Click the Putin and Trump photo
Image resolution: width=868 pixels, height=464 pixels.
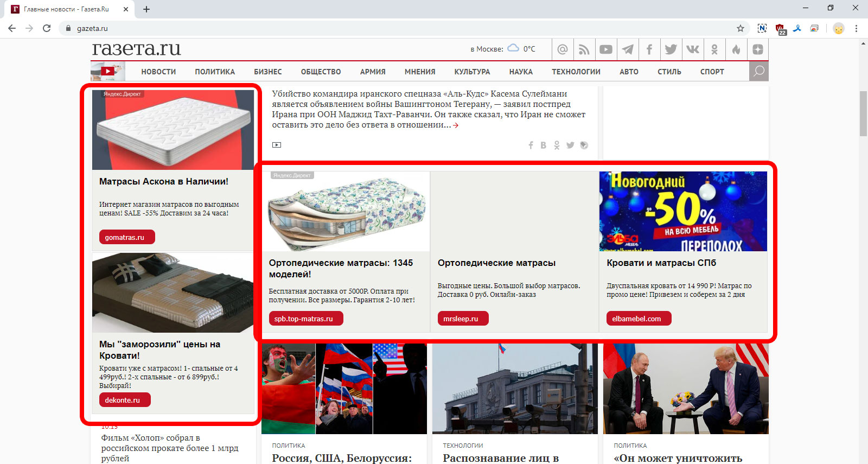(686, 389)
